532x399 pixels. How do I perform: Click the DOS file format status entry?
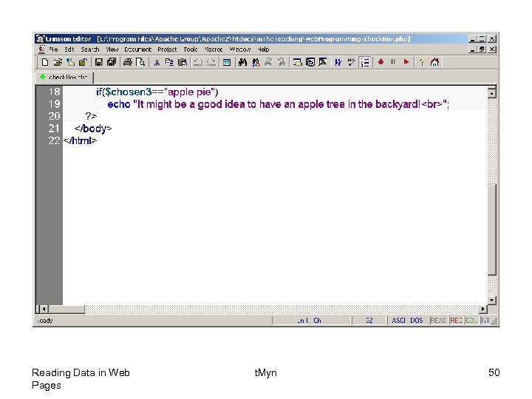[x=417, y=321]
